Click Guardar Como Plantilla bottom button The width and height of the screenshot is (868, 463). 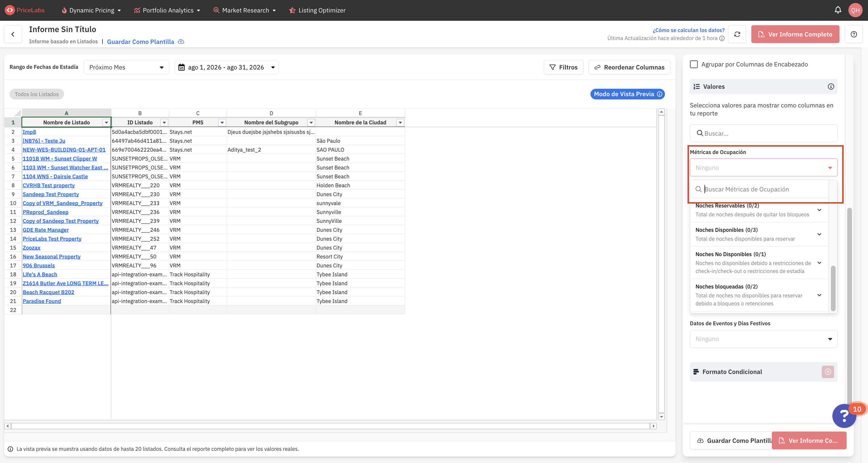pyautogui.click(x=731, y=440)
